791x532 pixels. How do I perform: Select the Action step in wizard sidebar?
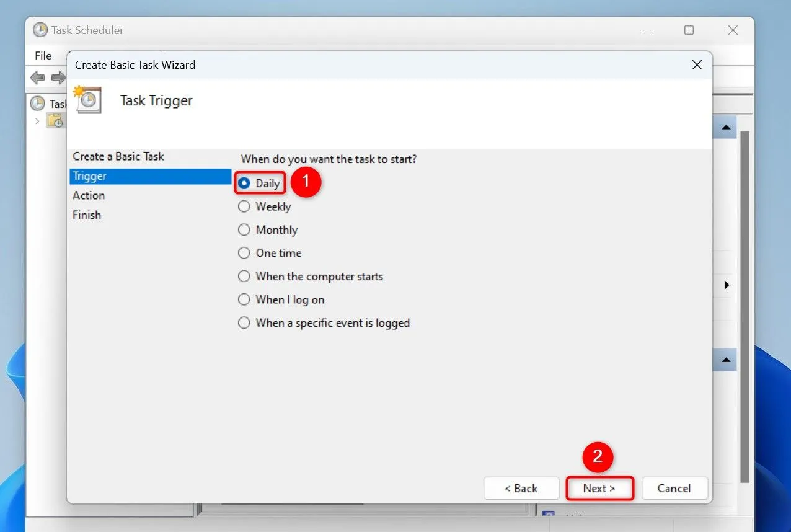click(89, 195)
